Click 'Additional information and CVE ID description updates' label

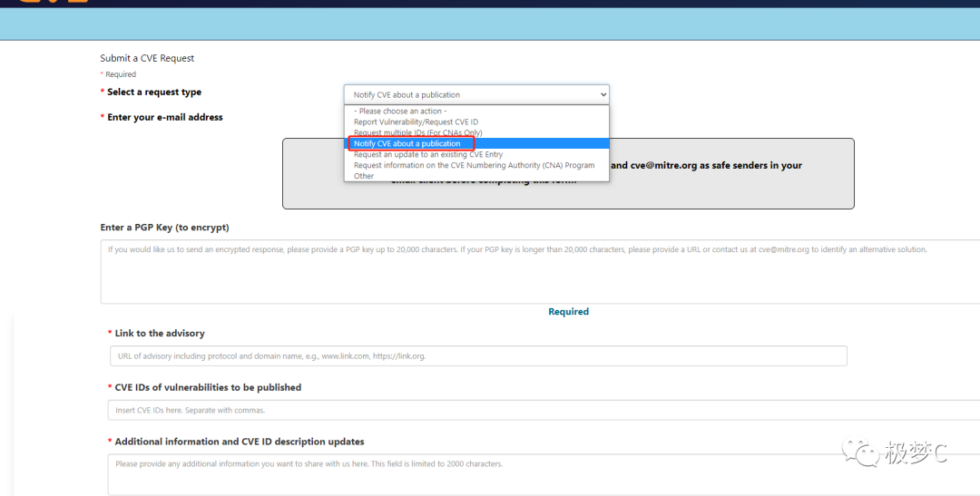click(x=239, y=441)
